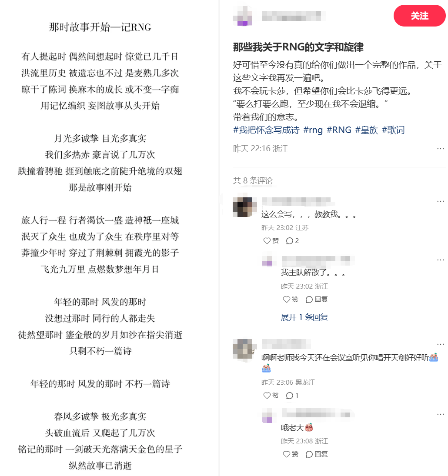
Task: Open reply bubble showing 1 on 黑龙江 comment
Action: coord(292,395)
